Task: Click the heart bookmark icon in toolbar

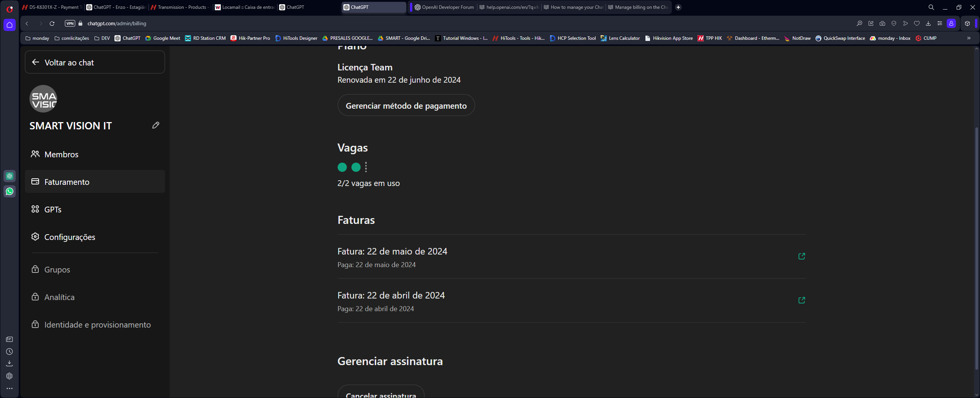Action: coord(917,23)
